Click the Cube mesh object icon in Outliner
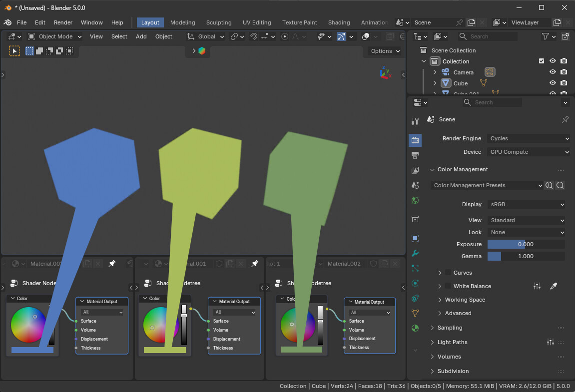Viewport: 575px width, 392px height. [x=446, y=83]
